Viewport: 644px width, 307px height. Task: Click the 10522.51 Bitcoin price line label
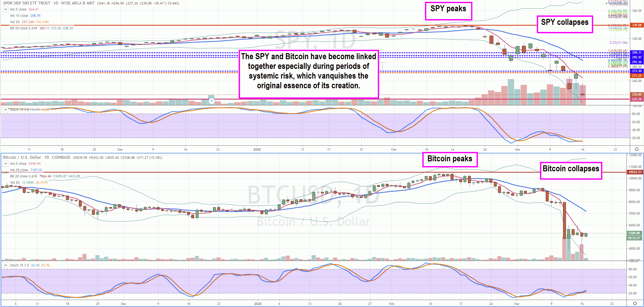pos(635,172)
